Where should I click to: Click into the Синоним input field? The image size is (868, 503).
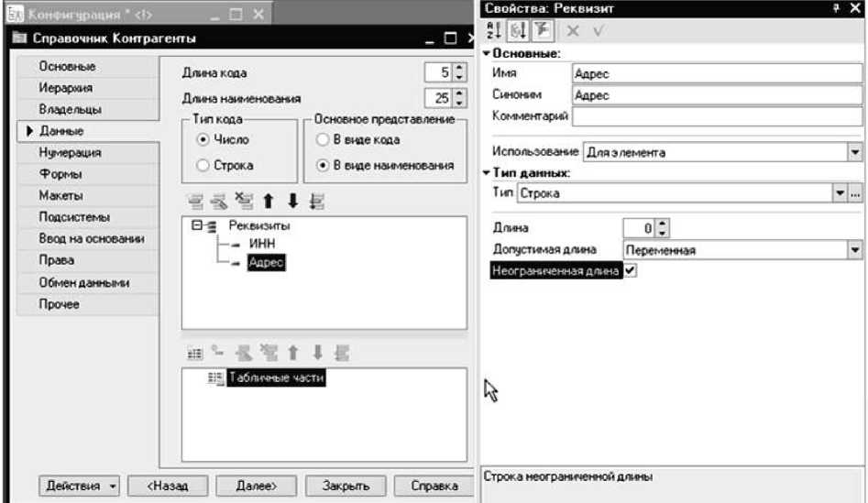pos(717,95)
